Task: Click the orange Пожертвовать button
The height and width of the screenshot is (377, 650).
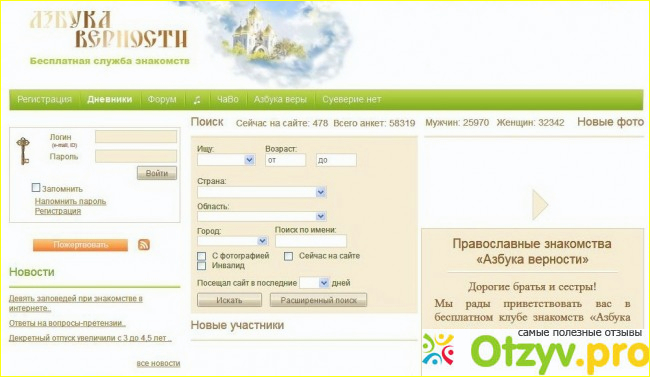Action: (x=80, y=245)
